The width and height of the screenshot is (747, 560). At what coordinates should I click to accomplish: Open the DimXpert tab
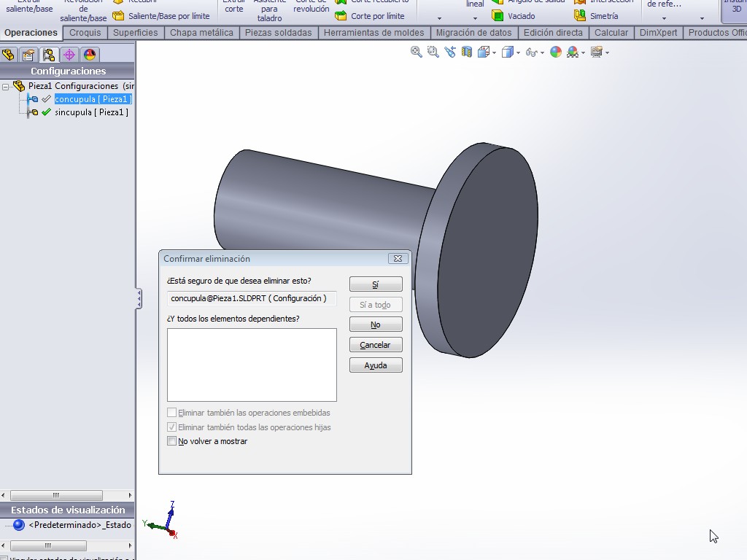[x=659, y=33]
